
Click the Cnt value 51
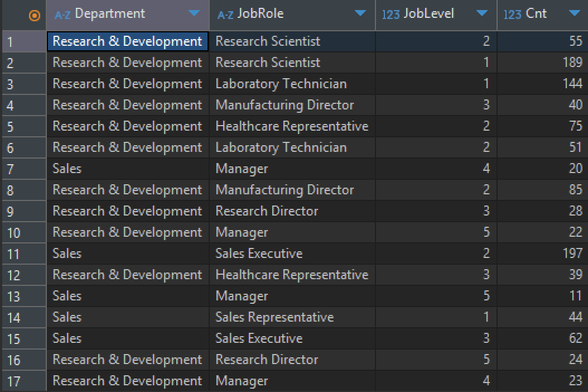(576, 147)
